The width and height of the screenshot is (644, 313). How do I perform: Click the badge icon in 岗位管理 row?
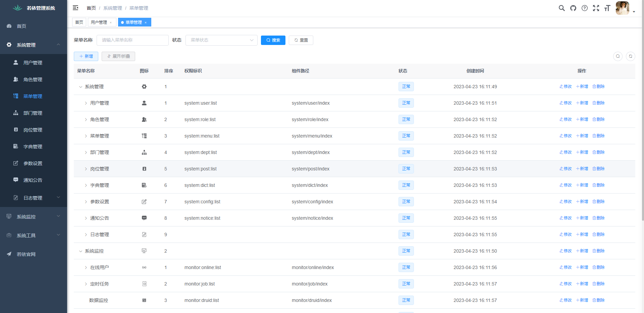point(144,169)
